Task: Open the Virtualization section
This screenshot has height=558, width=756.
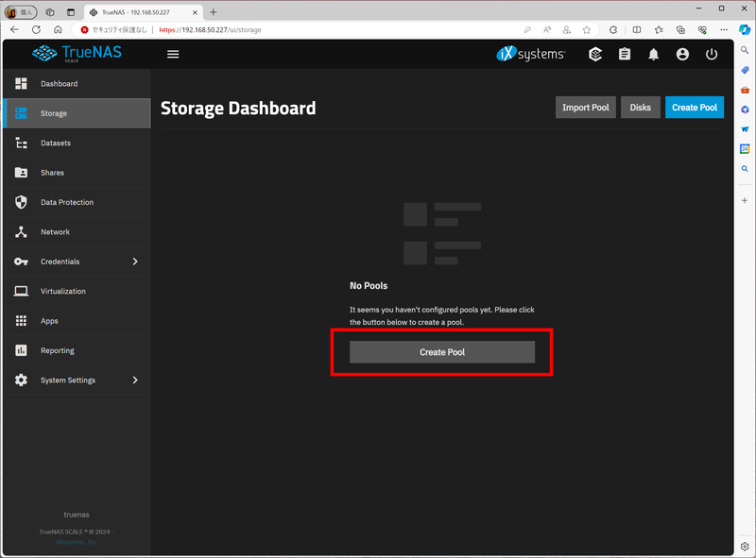Action: pyautogui.click(x=62, y=291)
